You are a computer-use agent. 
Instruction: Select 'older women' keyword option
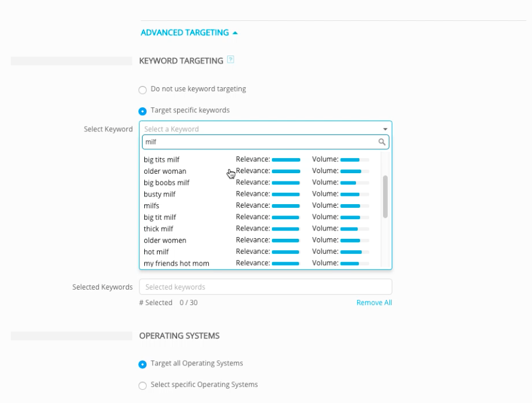165,241
